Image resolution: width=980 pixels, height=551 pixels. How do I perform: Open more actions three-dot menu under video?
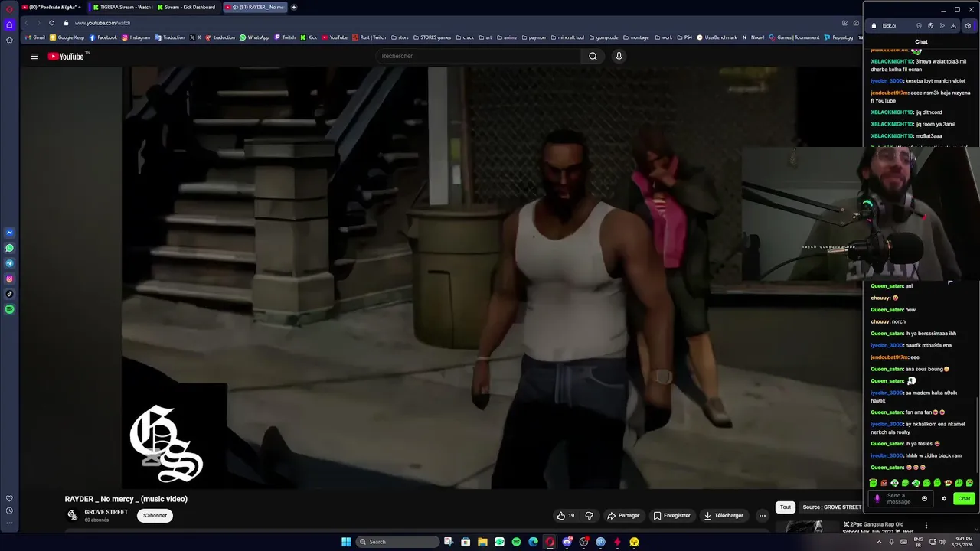pyautogui.click(x=762, y=516)
